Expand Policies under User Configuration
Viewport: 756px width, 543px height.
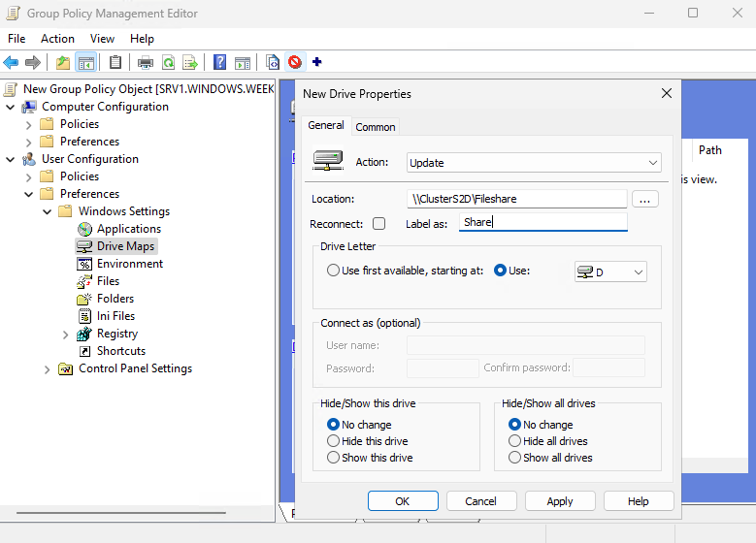click(28, 177)
